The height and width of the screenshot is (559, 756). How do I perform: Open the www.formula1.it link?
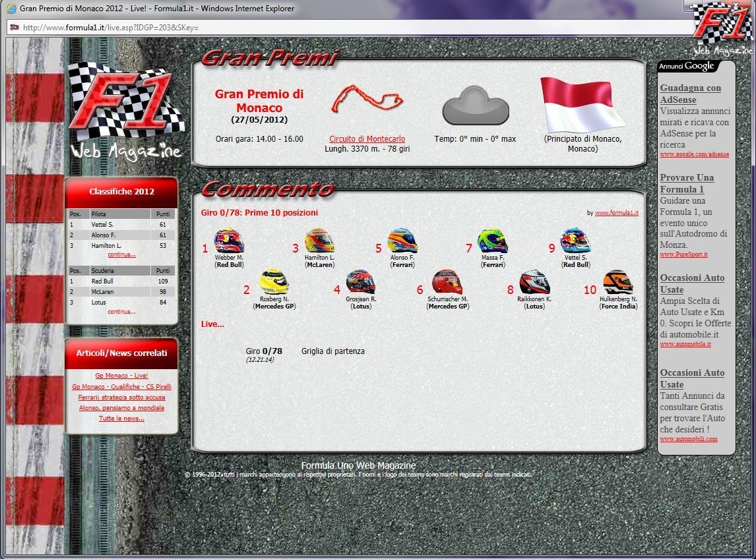coord(617,212)
